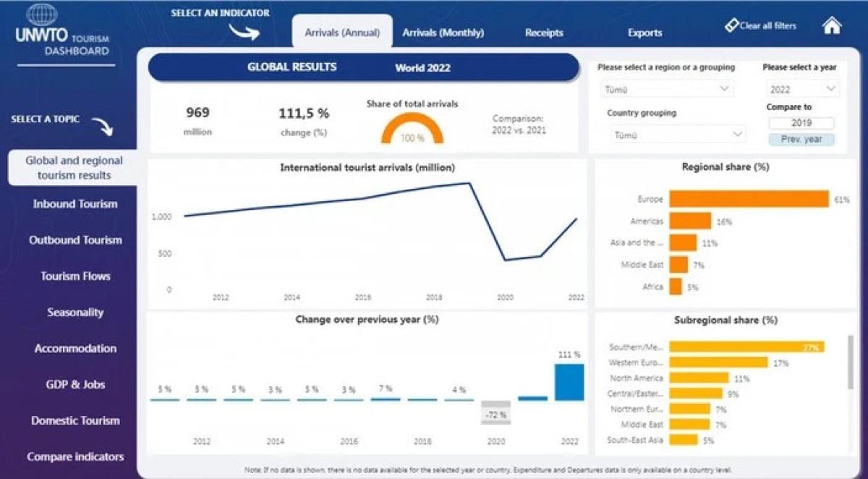
Task: Switch to the Arrivals (Monthly) tab
Action: pos(443,33)
